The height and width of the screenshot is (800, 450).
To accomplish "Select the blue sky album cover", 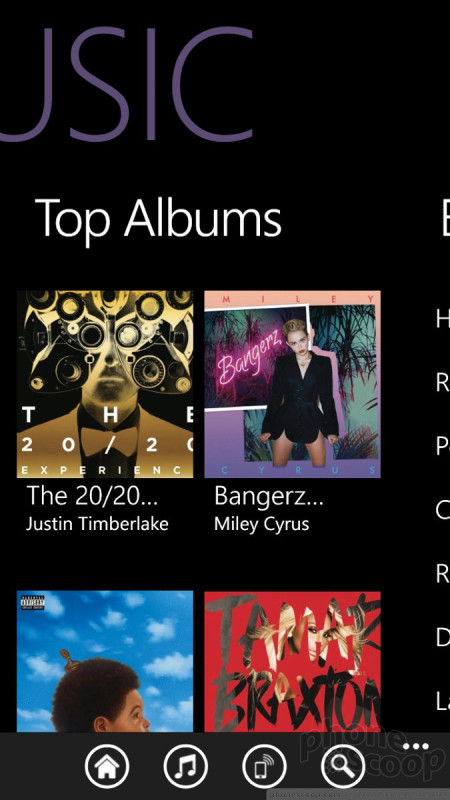I will point(105,662).
